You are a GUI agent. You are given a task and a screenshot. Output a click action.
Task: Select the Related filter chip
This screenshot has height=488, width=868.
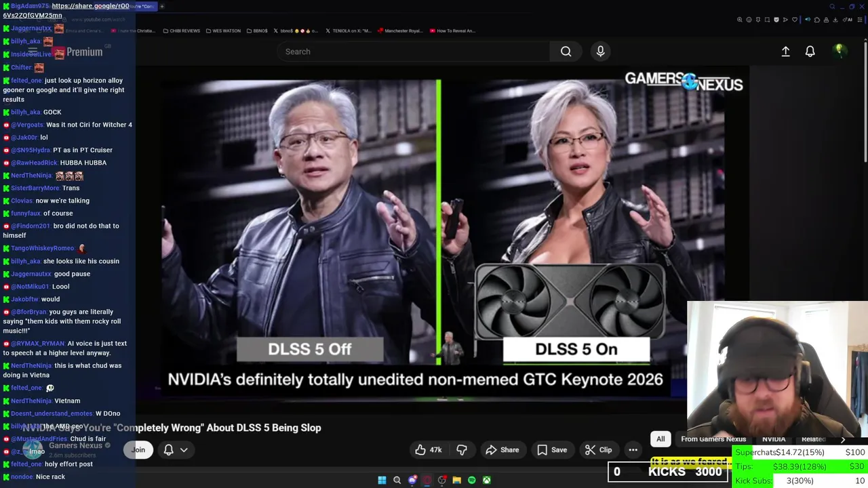click(x=813, y=439)
